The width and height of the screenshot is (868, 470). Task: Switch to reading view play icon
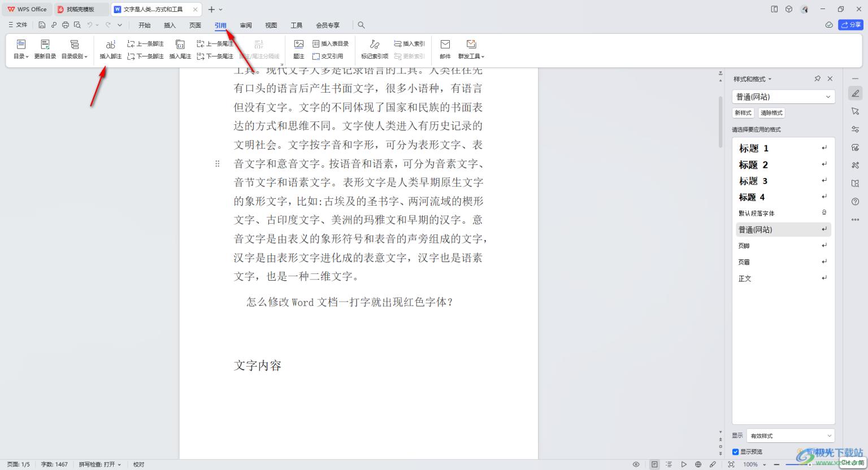click(684, 464)
